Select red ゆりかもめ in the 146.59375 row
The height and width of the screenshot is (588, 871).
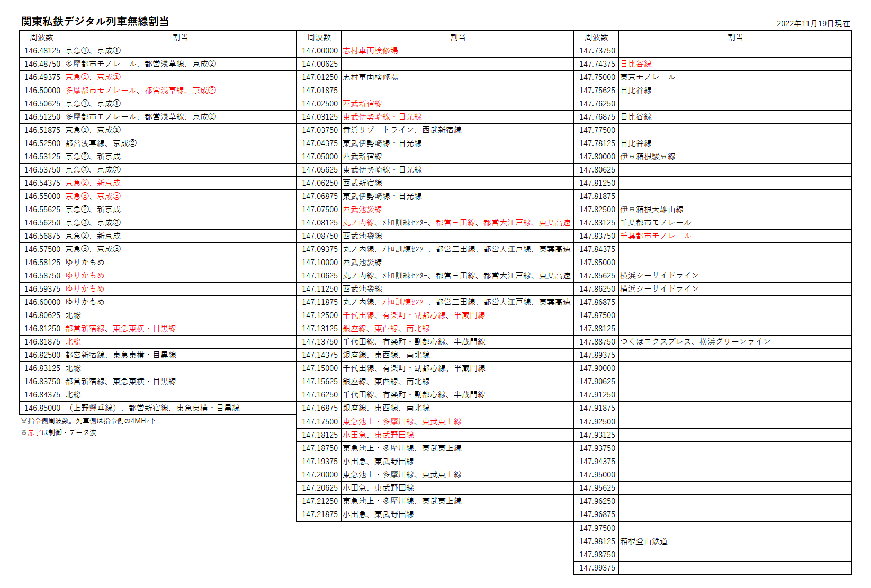tap(85, 289)
